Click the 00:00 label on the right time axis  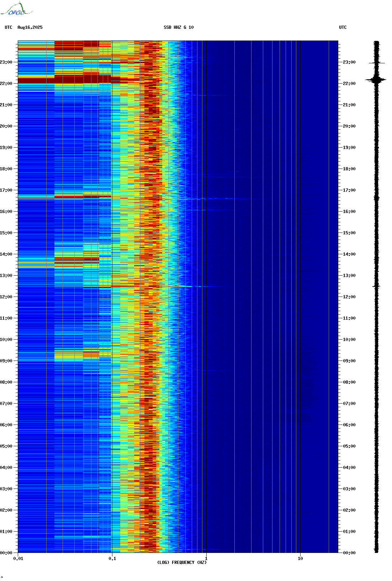pos(349,553)
